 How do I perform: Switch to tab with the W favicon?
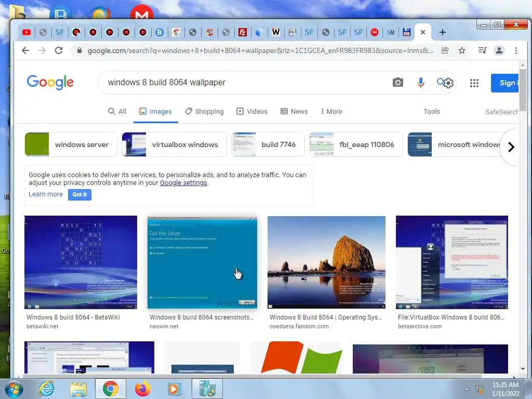[275, 32]
